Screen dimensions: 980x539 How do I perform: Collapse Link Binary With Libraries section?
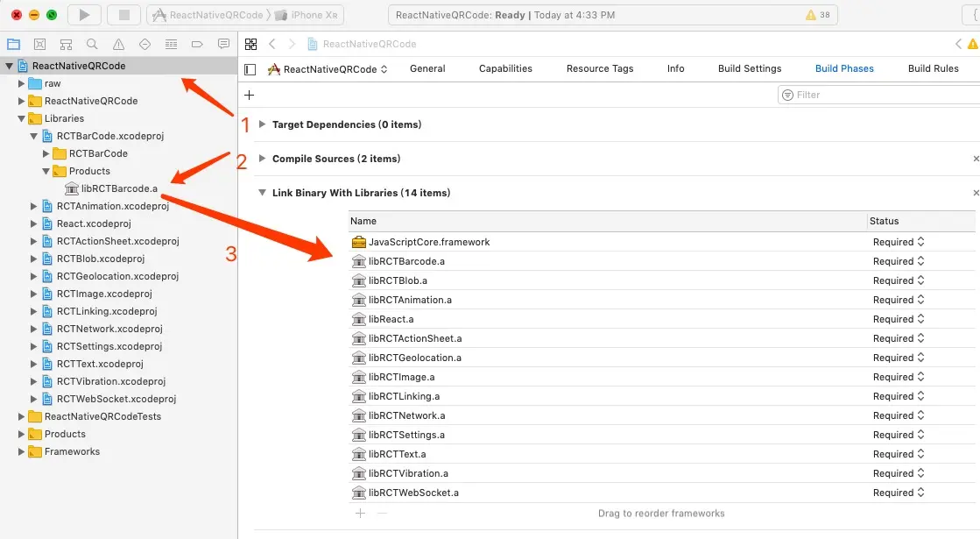[263, 193]
